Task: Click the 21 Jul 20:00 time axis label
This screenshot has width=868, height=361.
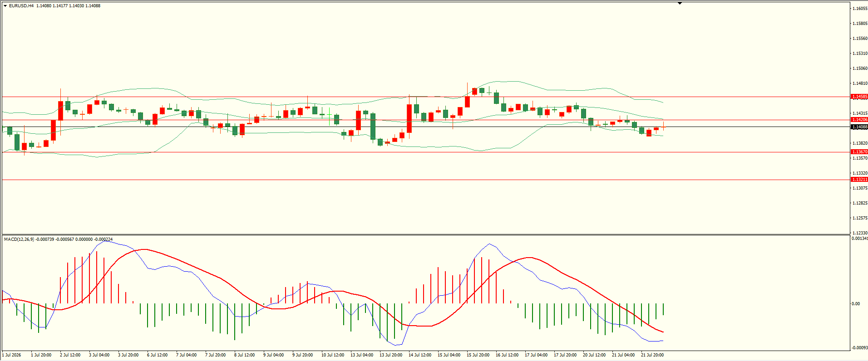Action: click(652, 355)
